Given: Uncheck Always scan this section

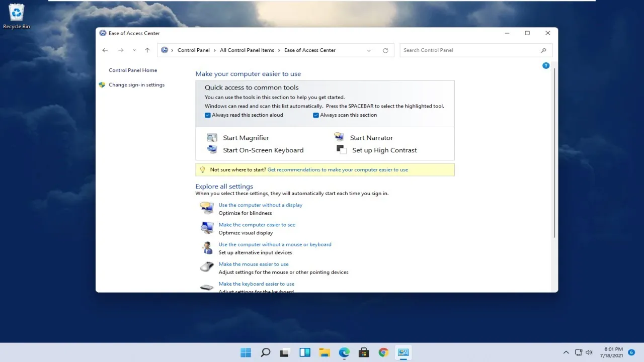Looking at the screenshot, I should (316, 115).
